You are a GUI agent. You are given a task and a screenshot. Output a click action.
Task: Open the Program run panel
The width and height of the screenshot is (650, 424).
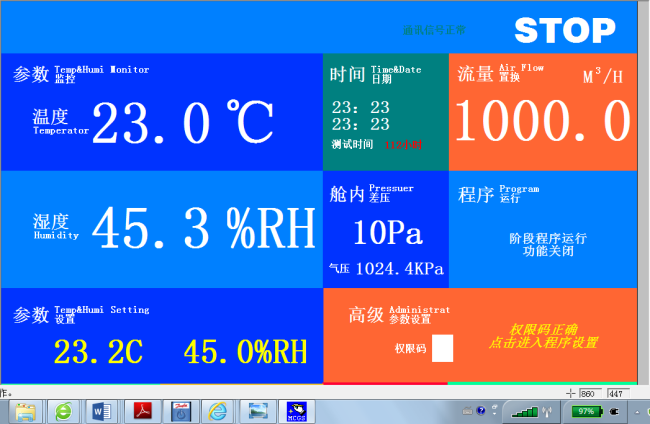[x=542, y=230]
